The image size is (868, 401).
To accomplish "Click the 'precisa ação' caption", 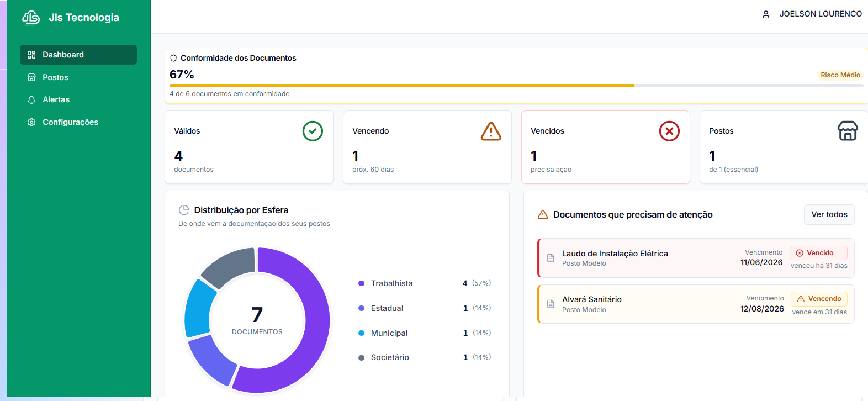I will click(551, 170).
